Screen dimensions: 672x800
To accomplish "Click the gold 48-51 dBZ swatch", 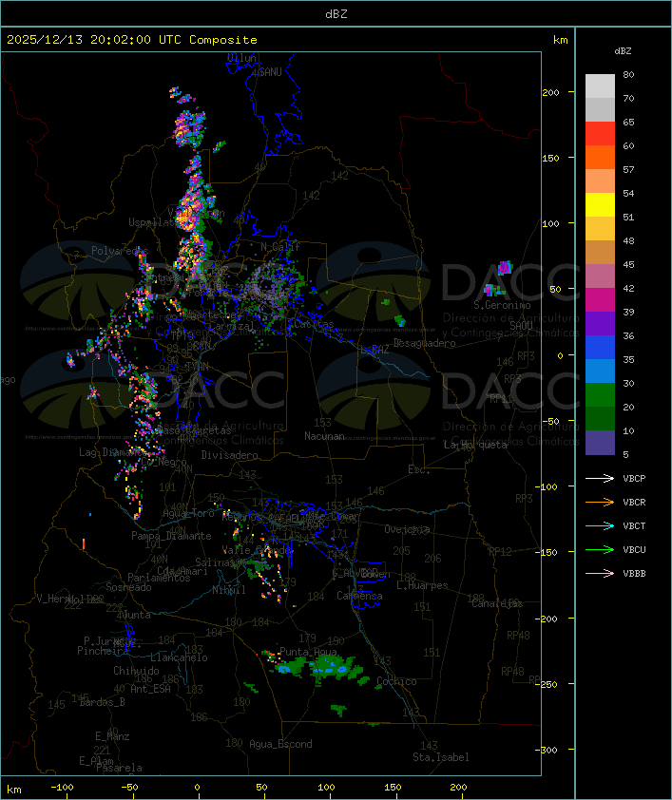I will tap(600, 229).
